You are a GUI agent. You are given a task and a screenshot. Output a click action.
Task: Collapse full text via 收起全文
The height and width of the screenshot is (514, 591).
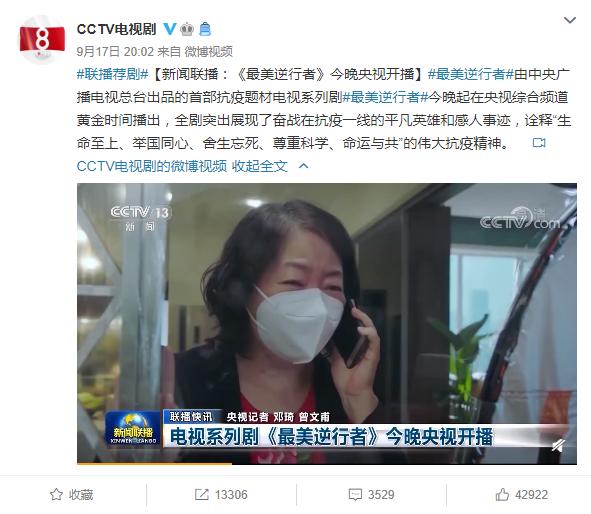point(260,166)
